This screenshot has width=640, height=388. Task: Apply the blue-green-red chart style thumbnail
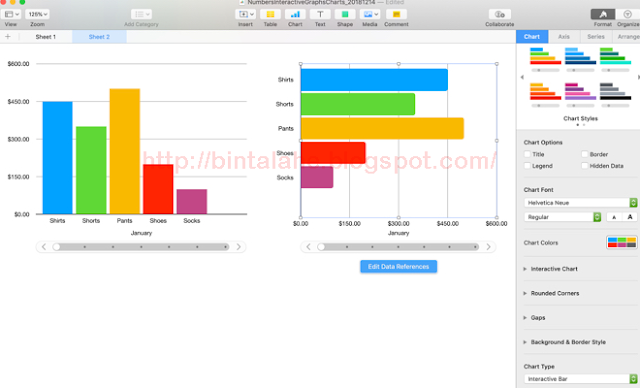point(545,57)
